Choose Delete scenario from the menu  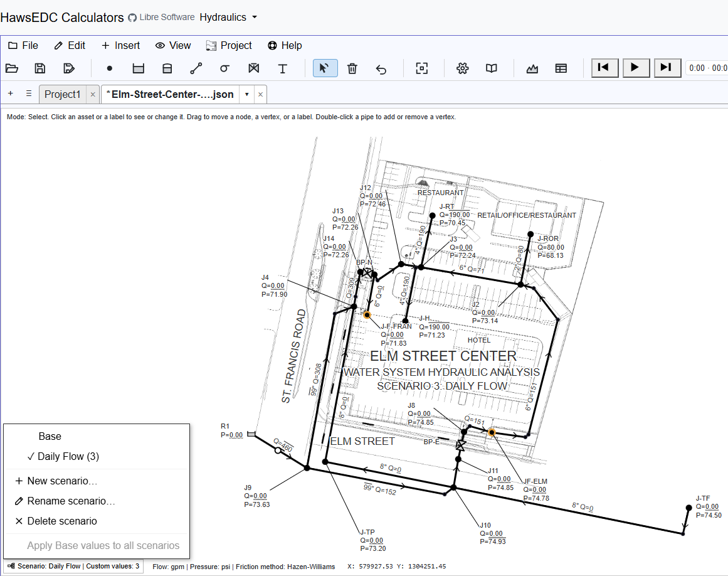coord(97,521)
